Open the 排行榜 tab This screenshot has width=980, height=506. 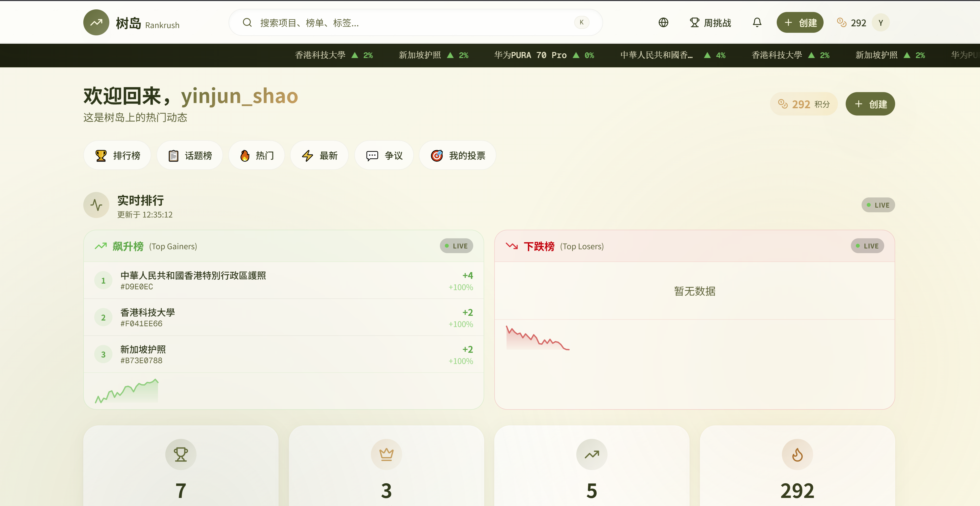[117, 156]
